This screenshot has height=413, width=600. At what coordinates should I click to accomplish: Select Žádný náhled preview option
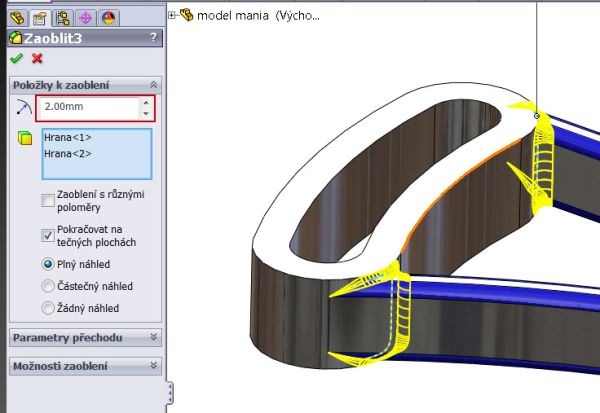click(48, 308)
